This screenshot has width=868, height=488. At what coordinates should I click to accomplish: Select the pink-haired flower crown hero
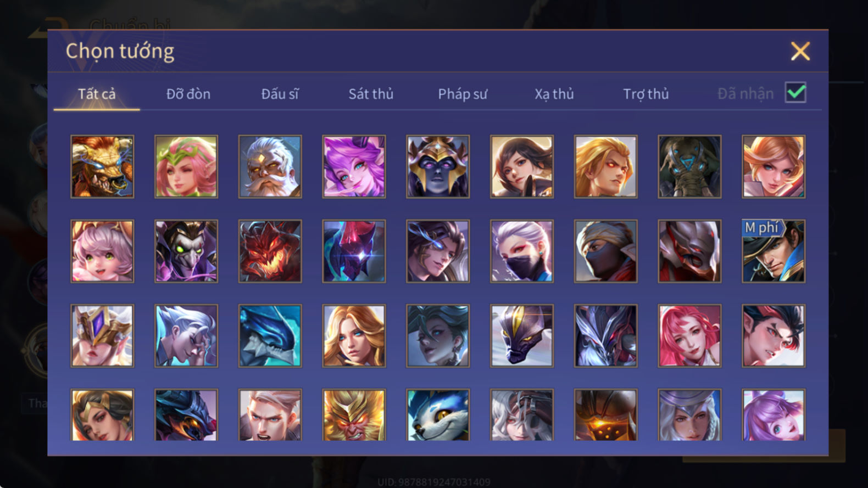pos(186,167)
